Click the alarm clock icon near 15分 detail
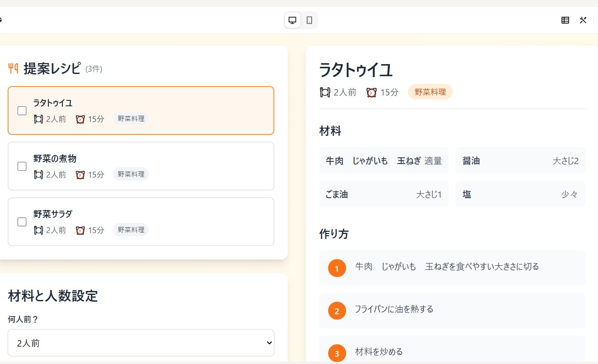598x364 pixels. [371, 92]
